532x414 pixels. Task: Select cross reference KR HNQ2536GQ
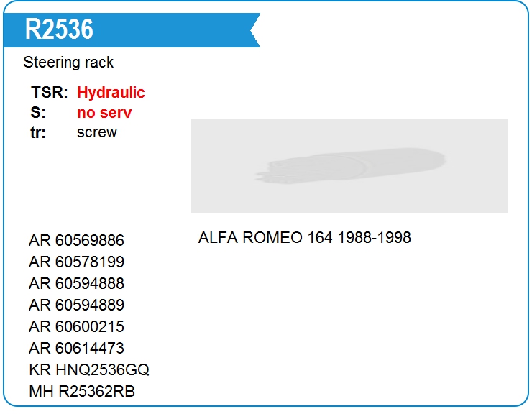coord(89,370)
